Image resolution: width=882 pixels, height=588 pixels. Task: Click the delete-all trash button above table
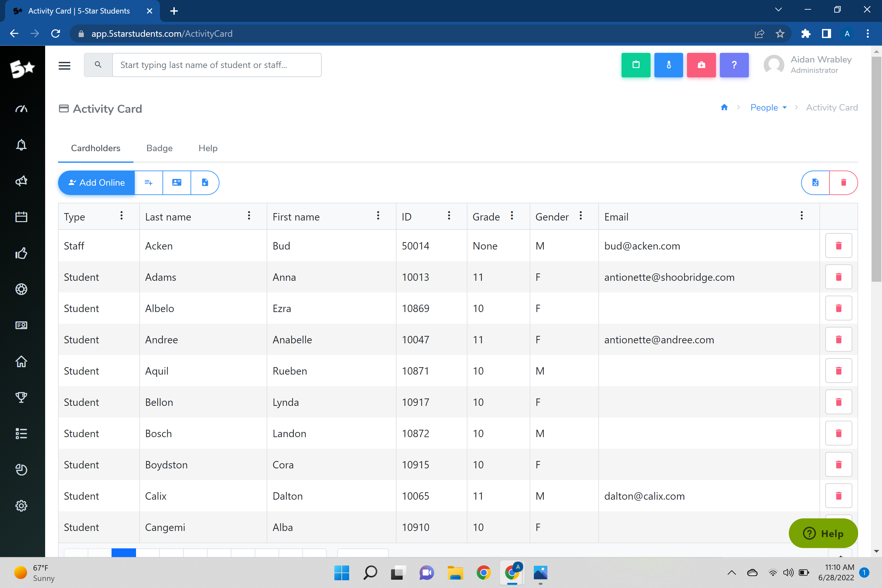coord(843,183)
